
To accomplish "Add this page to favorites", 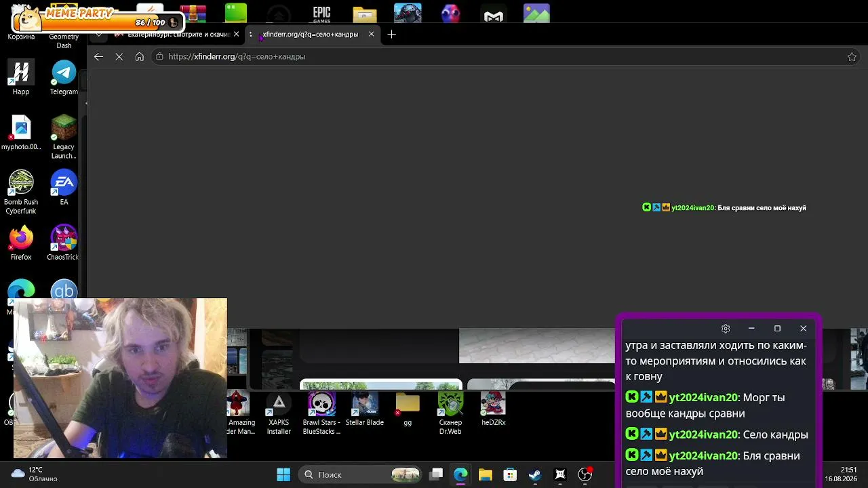I will click(x=852, y=57).
